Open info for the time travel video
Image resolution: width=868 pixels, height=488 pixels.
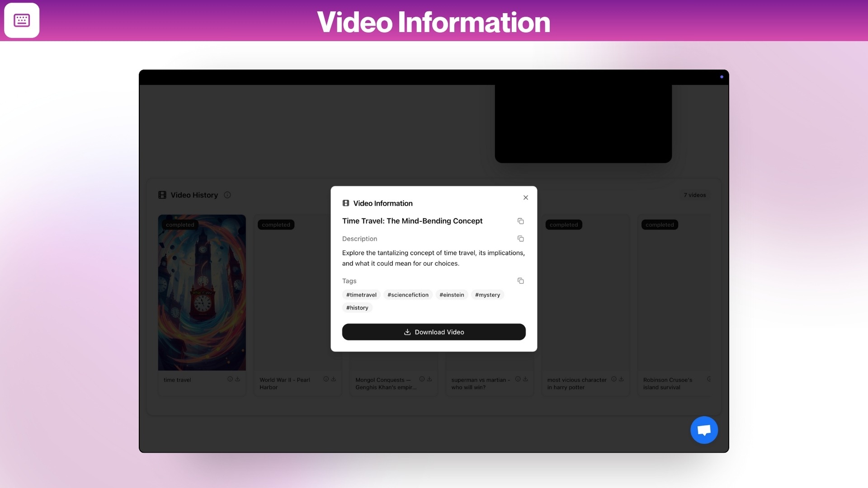click(x=229, y=379)
